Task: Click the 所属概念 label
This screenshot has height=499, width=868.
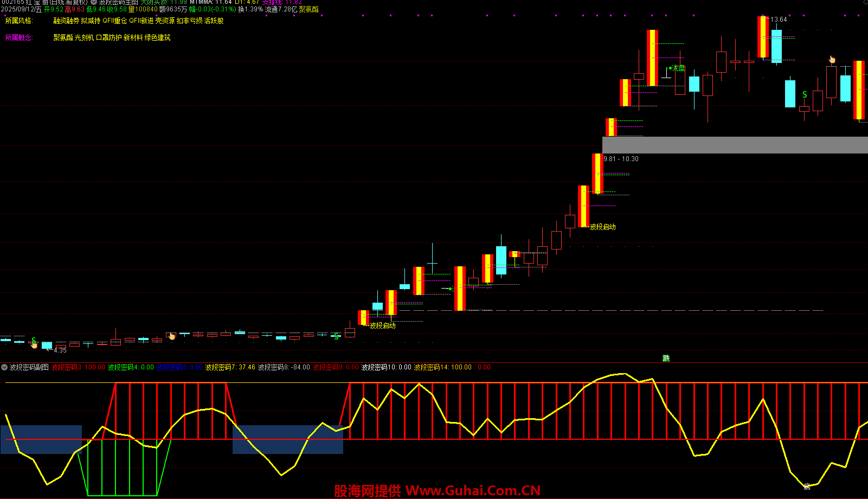Action: click(19, 37)
